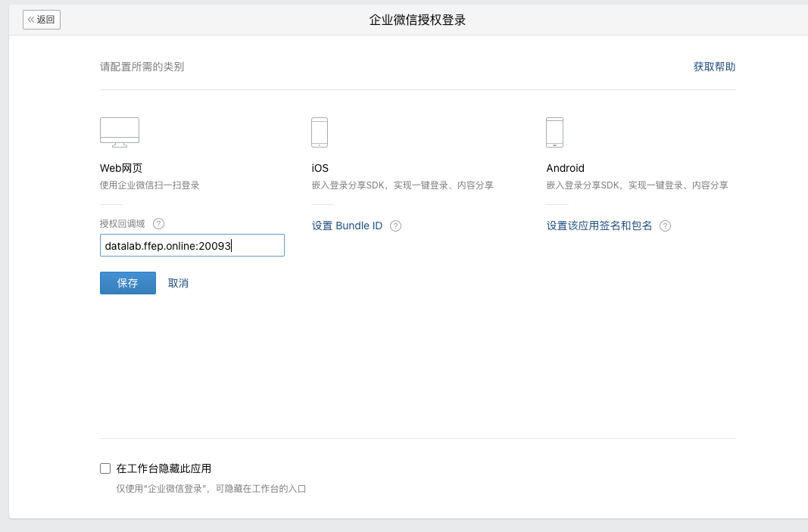Image resolution: width=808 pixels, height=532 pixels.
Task: Click the 授权回调域 field label
Action: point(122,223)
